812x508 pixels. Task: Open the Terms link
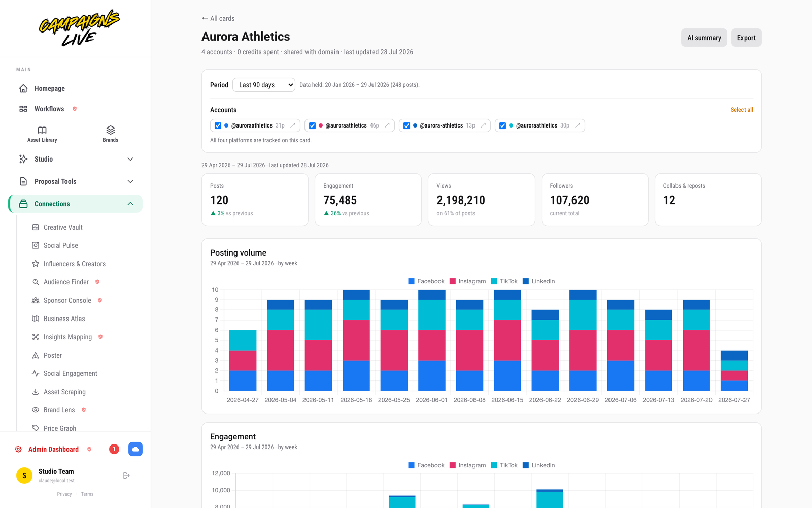[87, 494]
